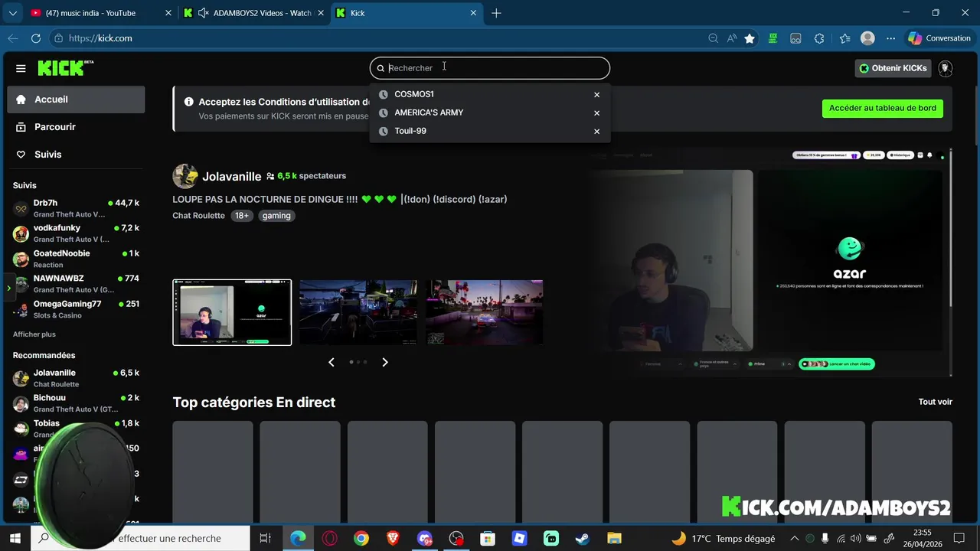
Task: Open NAWNAWBZ followed channel
Action: pos(76,284)
